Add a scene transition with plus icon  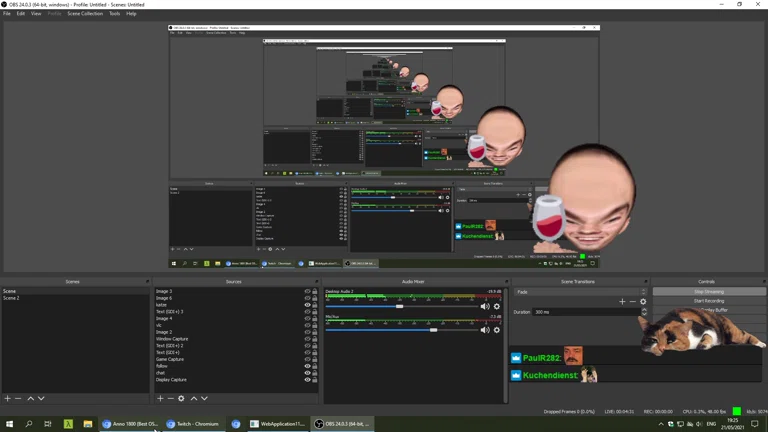pyautogui.click(x=622, y=301)
